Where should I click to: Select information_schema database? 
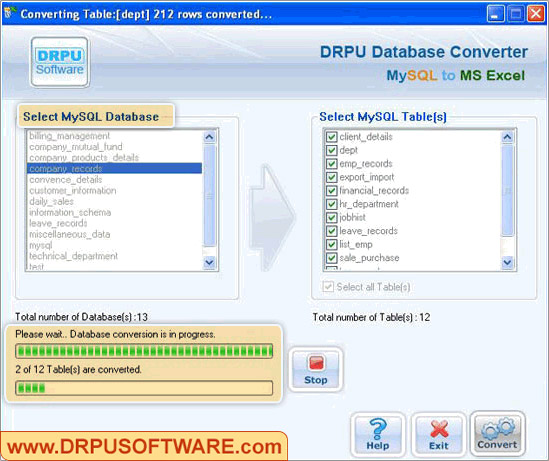point(114,212)
